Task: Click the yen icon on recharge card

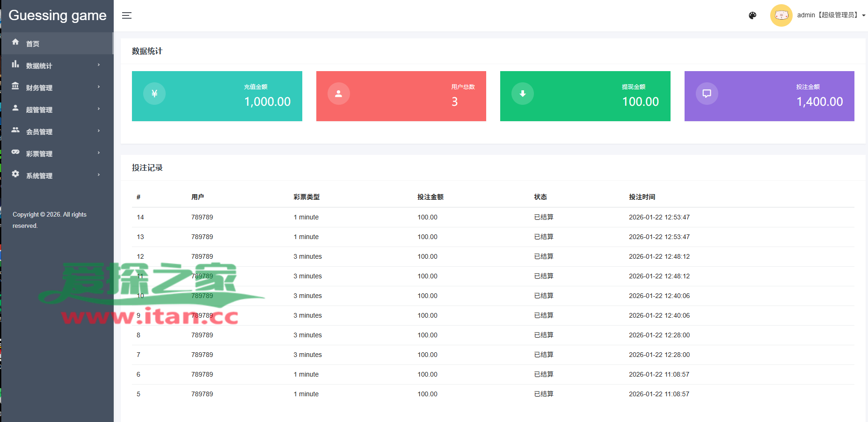Action: [x=154, y=94]
